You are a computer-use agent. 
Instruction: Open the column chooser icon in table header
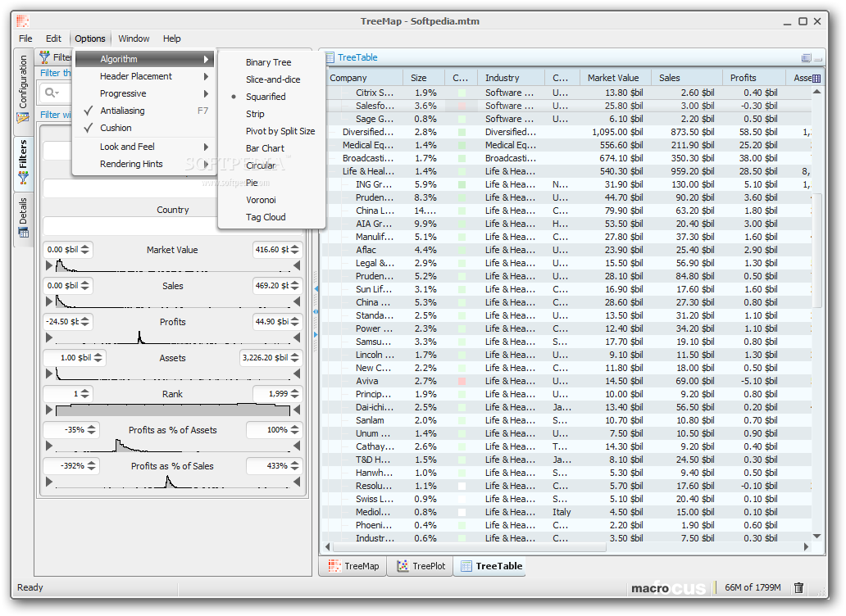[816, 78]
